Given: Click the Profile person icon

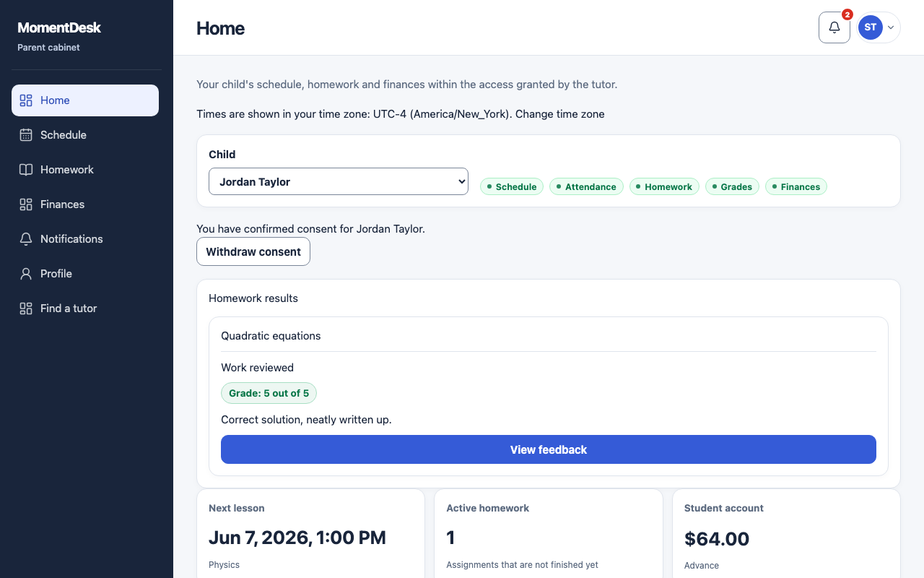Looking at the screenshot, I should point(26,274).
